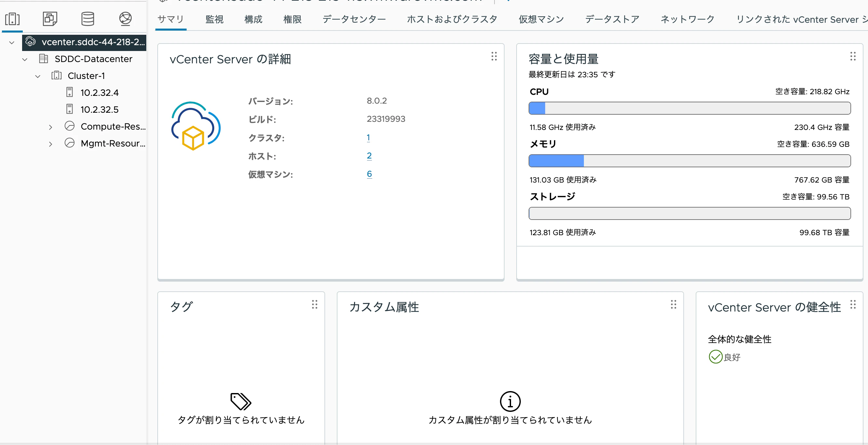Screen dimensions: 868x445
Task: Collapse the SDDC-Datacenter tree node
Action: pos(25,59)
